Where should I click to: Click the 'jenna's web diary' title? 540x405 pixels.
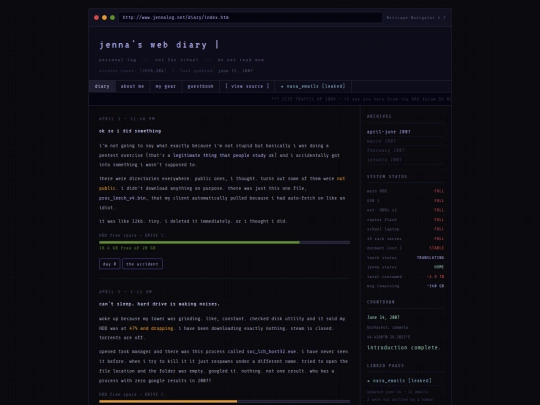tap(153, 45)
